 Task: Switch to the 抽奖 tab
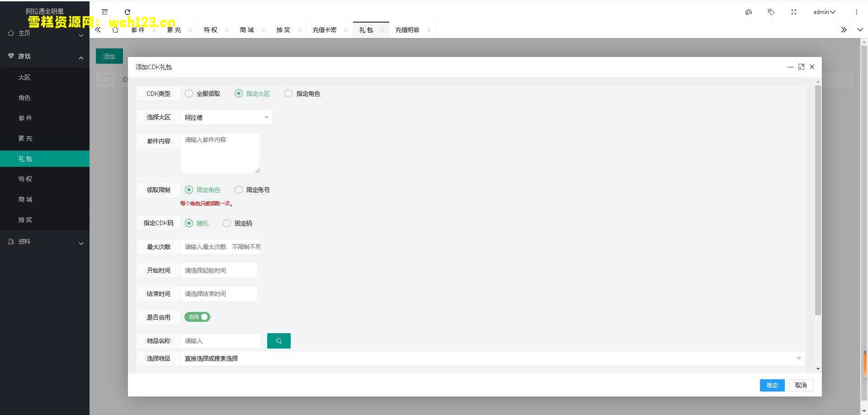click(x=283, y=29)
